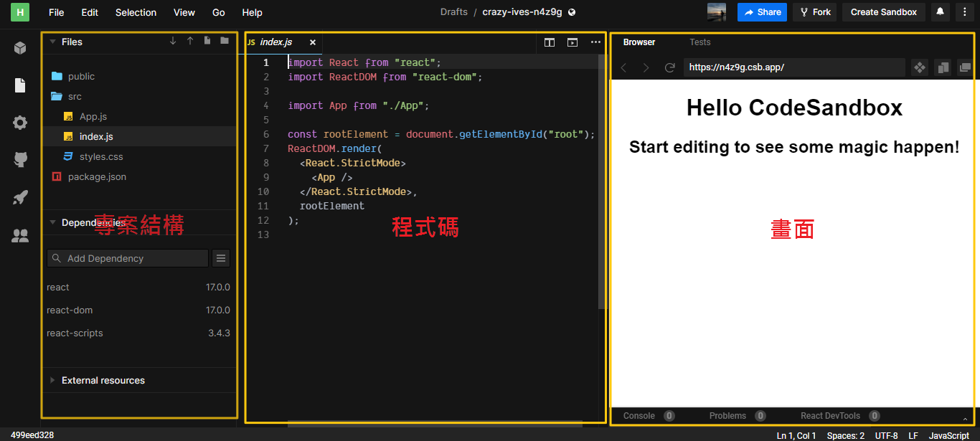This screenshot has height=441, width=980.
Task: Expand the External resources section
Action: point(52,380)
